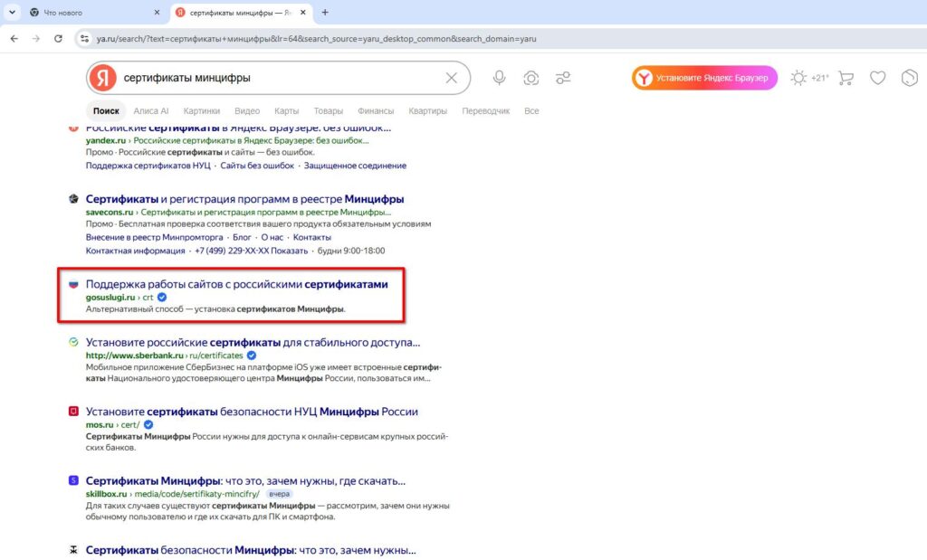The width and height of the screenshot is (927, 560).
Task: Click the search field with "сертификаты минцифры"
Action: coord(278,78)
